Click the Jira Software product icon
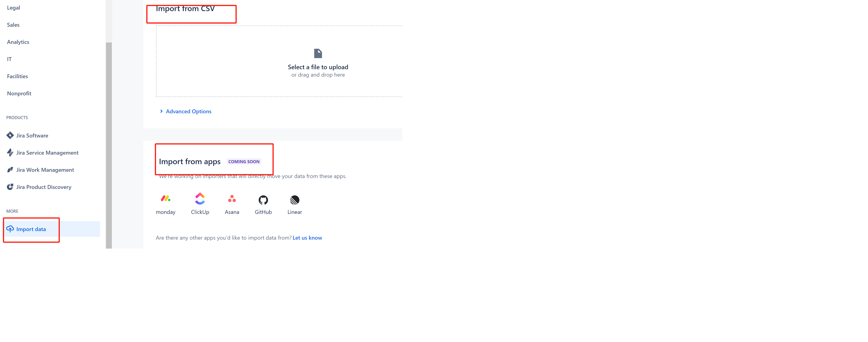This screenshot has width=868, height=342. coord(10,135)
